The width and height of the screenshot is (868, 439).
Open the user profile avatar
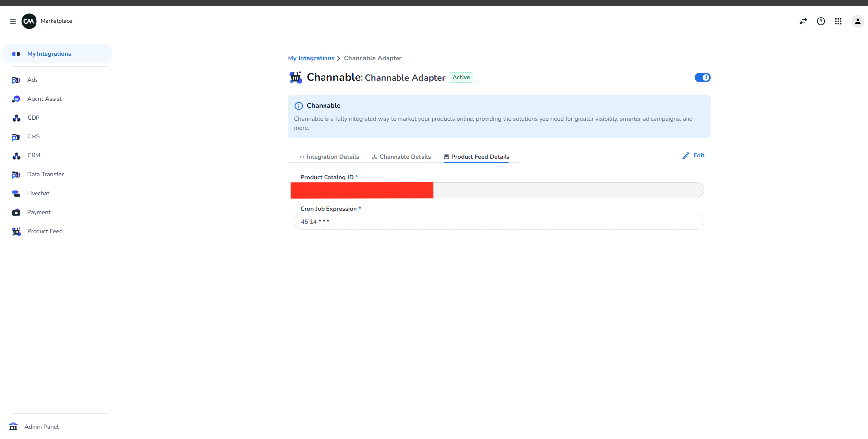pyautogui.click(x=858, y=21)
